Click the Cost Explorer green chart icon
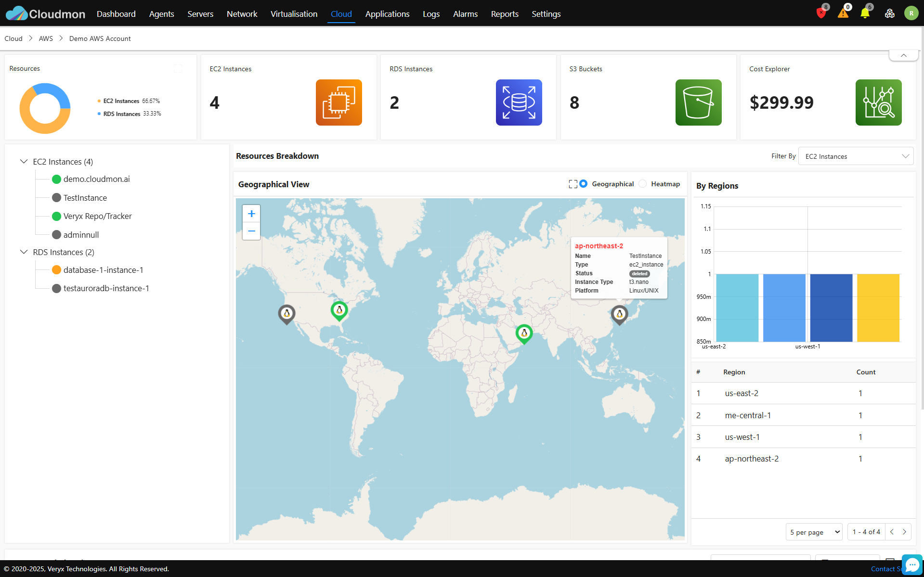 [879, 103]
